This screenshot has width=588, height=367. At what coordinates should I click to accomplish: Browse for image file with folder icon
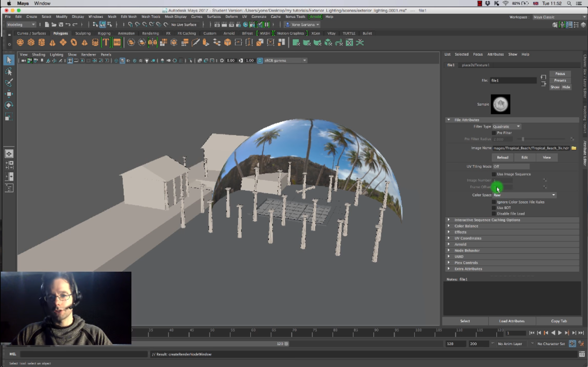[574, 148]
